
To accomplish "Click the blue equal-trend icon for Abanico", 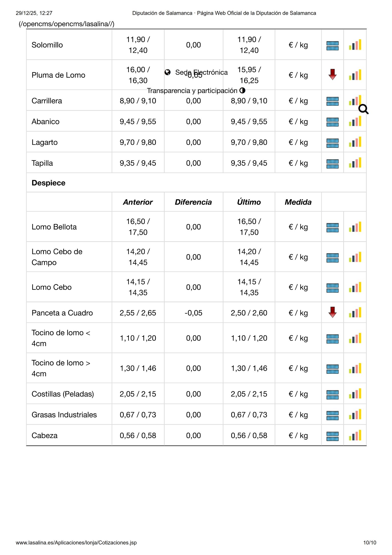I will (x=332, y=122).
